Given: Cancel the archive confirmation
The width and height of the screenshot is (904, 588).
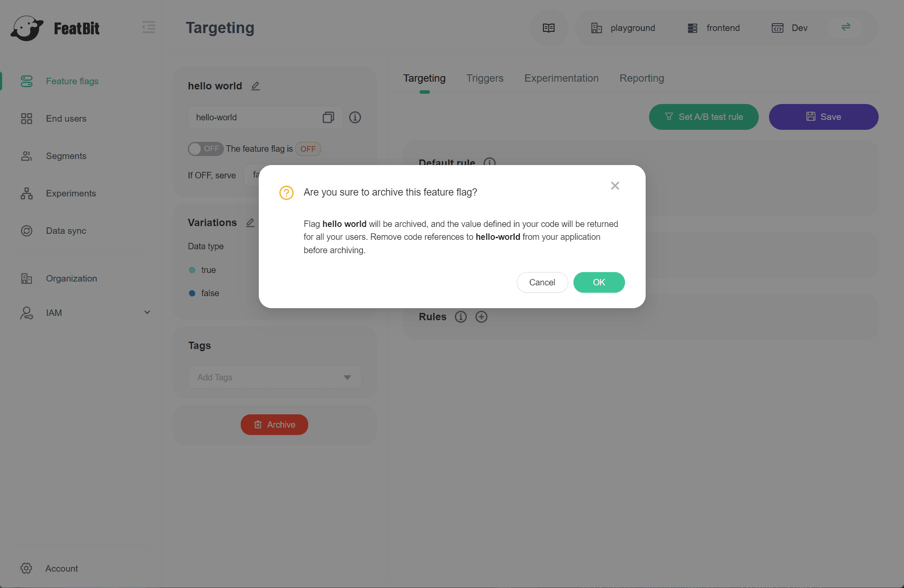Looking at the screenshot, I should (x=542, y=282).
